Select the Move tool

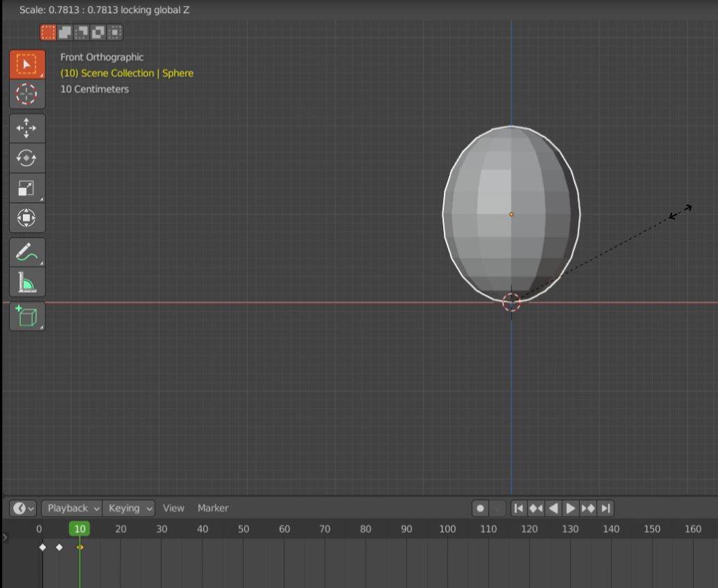(26, 128)
